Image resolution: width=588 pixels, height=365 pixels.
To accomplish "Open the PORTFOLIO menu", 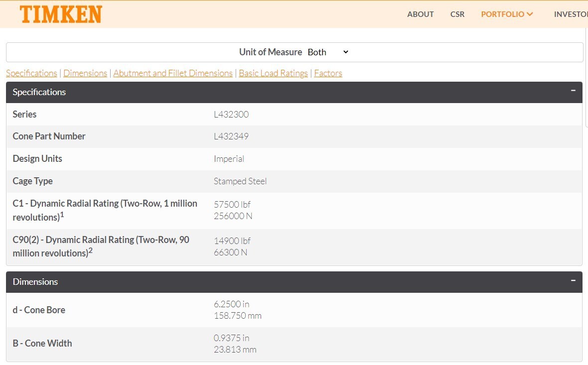I will (x=502, y=14).
